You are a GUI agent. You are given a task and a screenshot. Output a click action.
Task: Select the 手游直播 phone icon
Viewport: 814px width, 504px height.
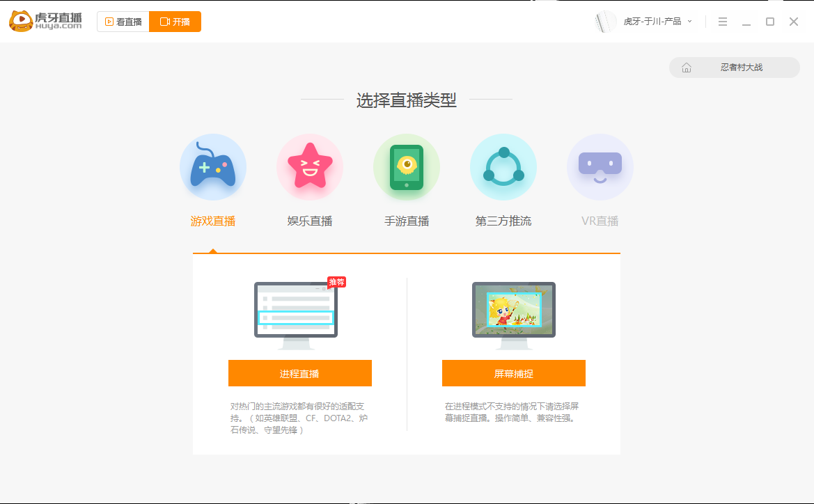407,167
